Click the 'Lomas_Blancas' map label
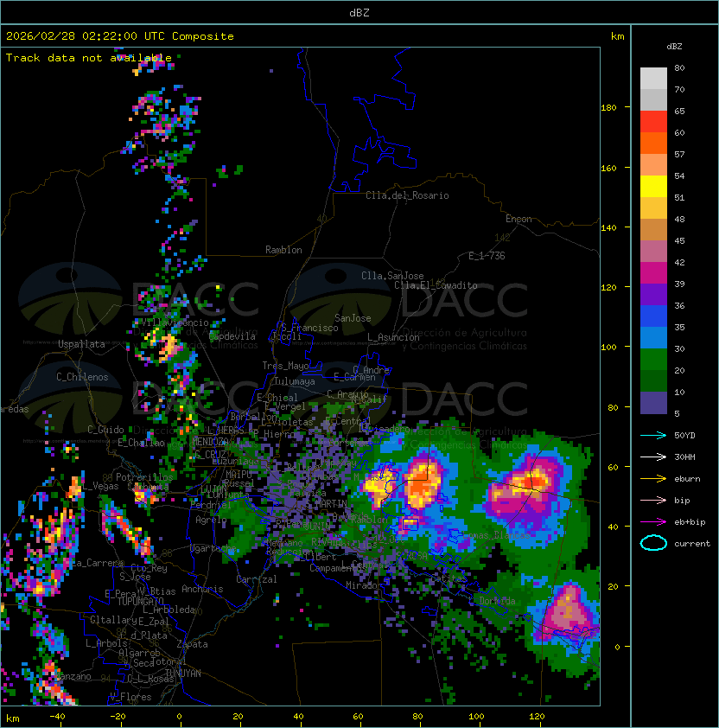This screenshot has height=728, width=719. pyautogui.click(x=496, y=535)
